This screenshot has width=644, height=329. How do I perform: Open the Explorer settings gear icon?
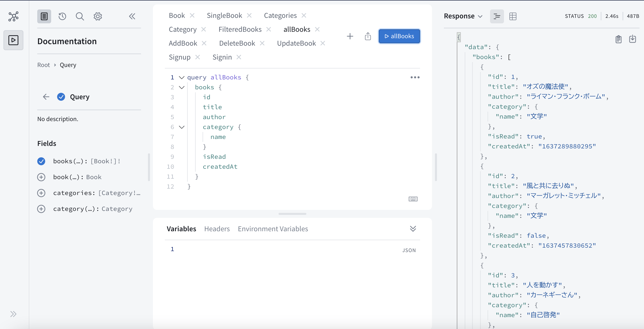[x=98, y=16]
